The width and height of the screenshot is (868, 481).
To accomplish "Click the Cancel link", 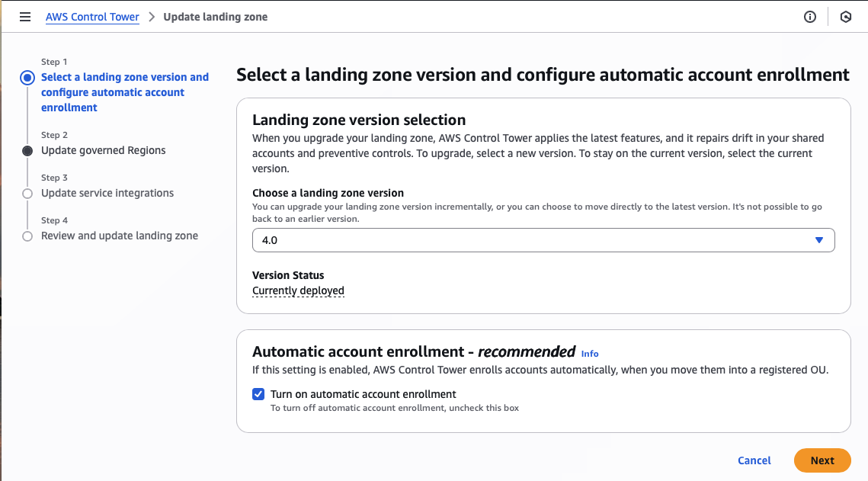I will pos(754,460).
